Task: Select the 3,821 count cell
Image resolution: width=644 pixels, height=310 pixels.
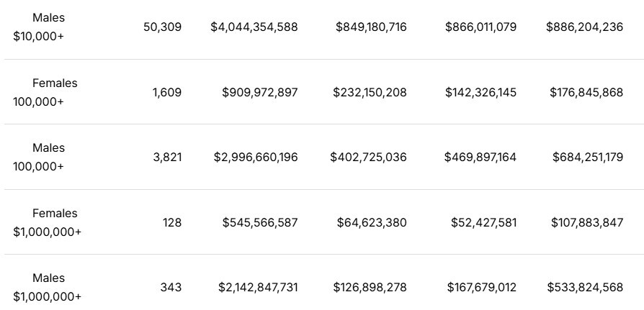Action: tap(167, 157)
